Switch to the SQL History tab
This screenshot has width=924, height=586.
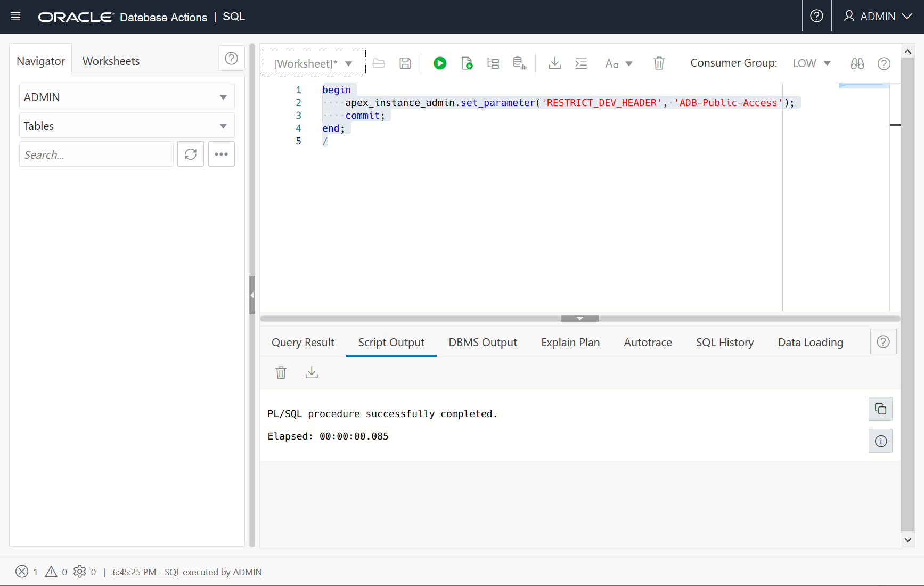pos(724,342)
